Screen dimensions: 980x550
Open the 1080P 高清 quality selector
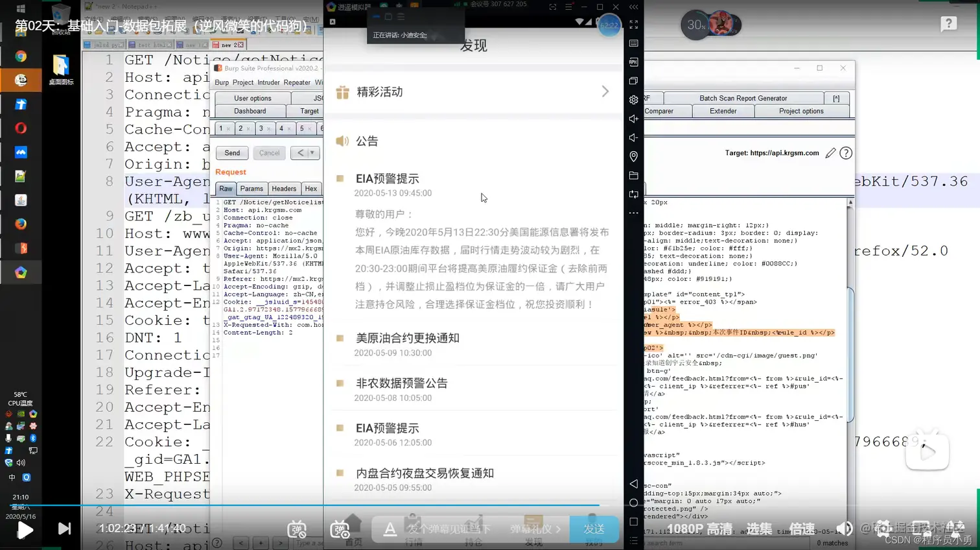[x=699, y=529]
